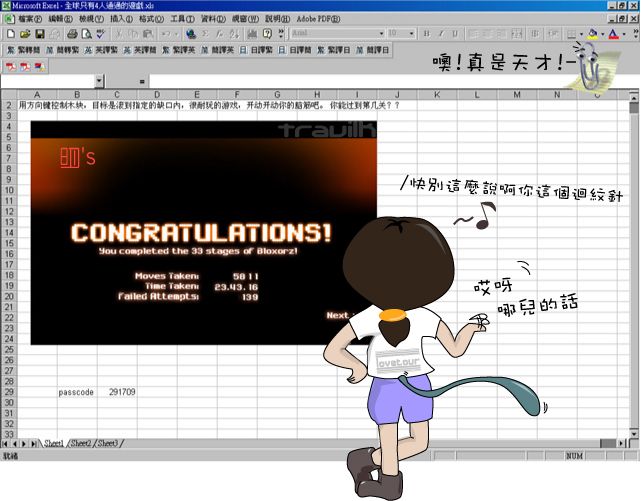Click the 英譯繁 translation button

click(101, 50)
